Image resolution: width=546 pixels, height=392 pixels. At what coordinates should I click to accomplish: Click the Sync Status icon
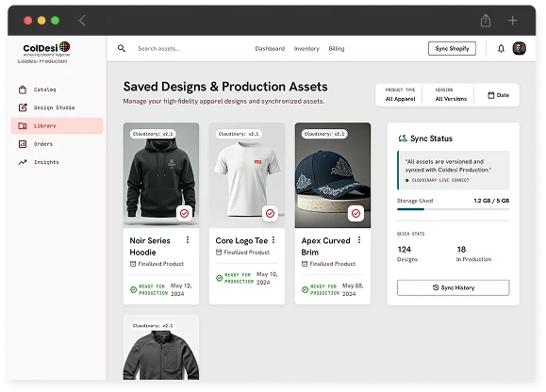[x=403, y=139]
